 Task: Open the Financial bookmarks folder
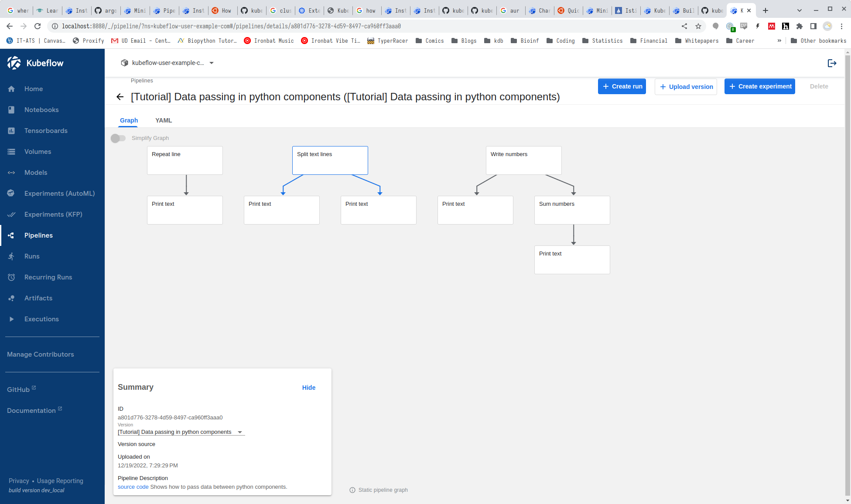click(x=649, y=41)
